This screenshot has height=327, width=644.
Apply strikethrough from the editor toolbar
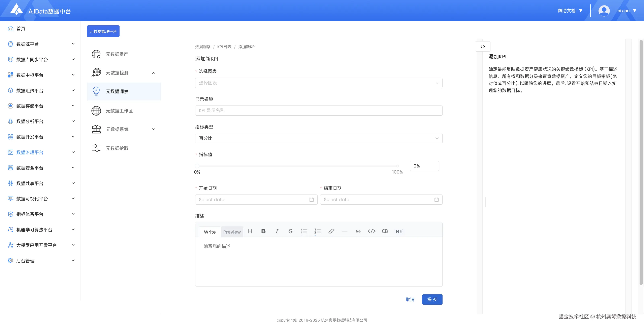[x=290, y=231]
